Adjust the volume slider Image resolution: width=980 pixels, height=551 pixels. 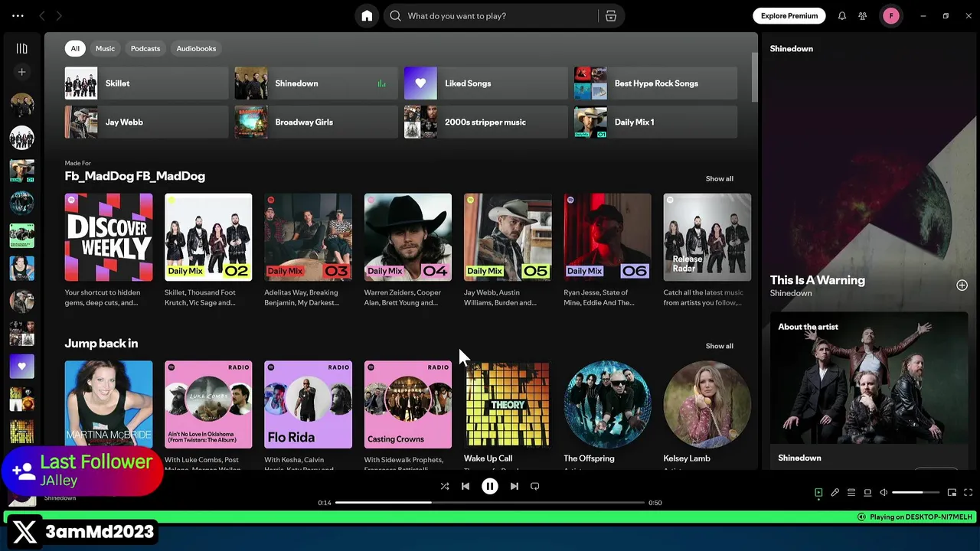tap(916, 493)
